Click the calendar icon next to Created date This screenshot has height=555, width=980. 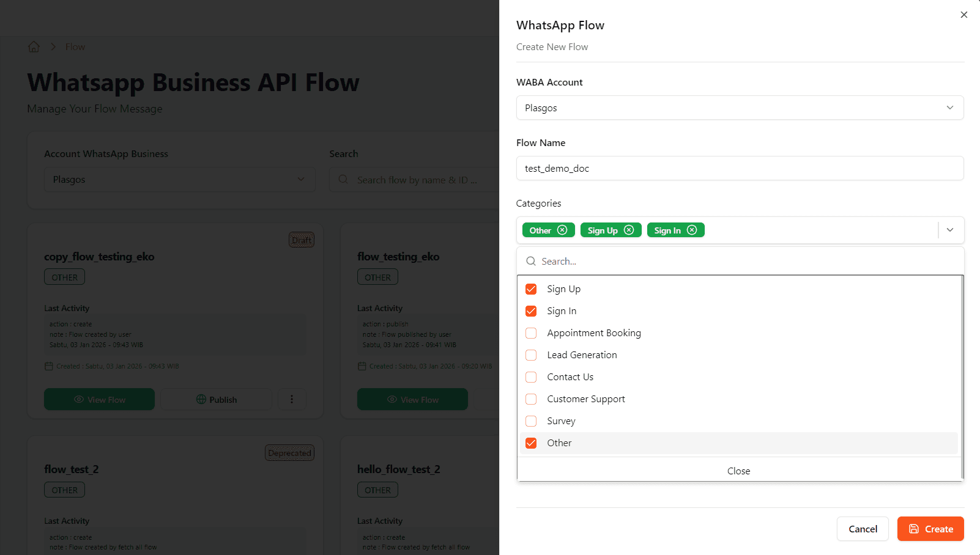[x=49, y=366]
